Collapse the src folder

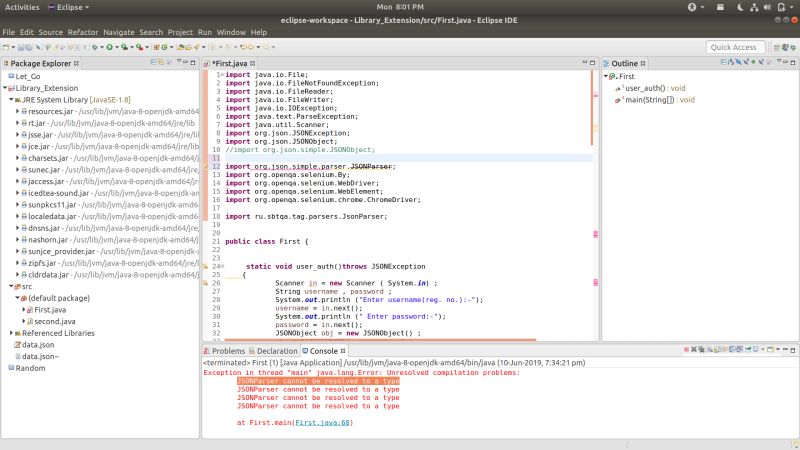click(11, 286)
